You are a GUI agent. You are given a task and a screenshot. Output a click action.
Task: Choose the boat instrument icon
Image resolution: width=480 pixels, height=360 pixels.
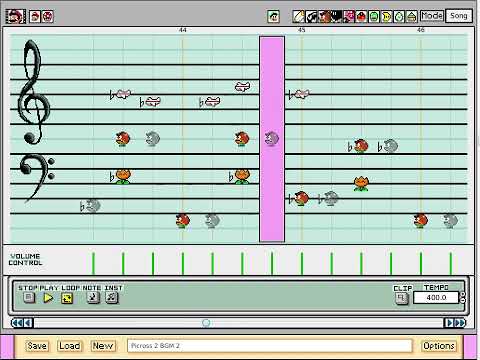coord(412,16)
